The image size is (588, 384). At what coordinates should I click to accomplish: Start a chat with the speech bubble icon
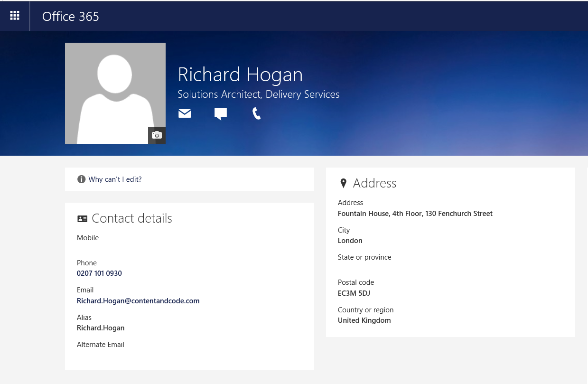tap(221, 114)
